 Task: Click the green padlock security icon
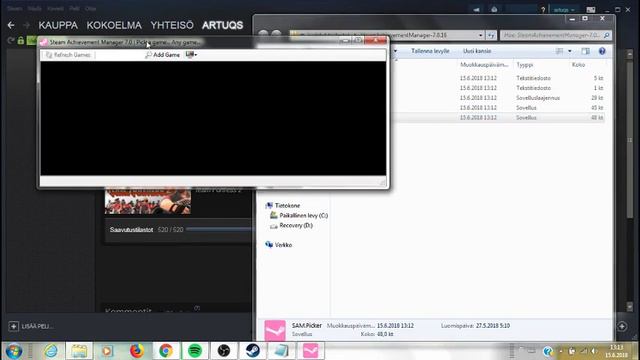pyautogui.click(x=20, y=40)
